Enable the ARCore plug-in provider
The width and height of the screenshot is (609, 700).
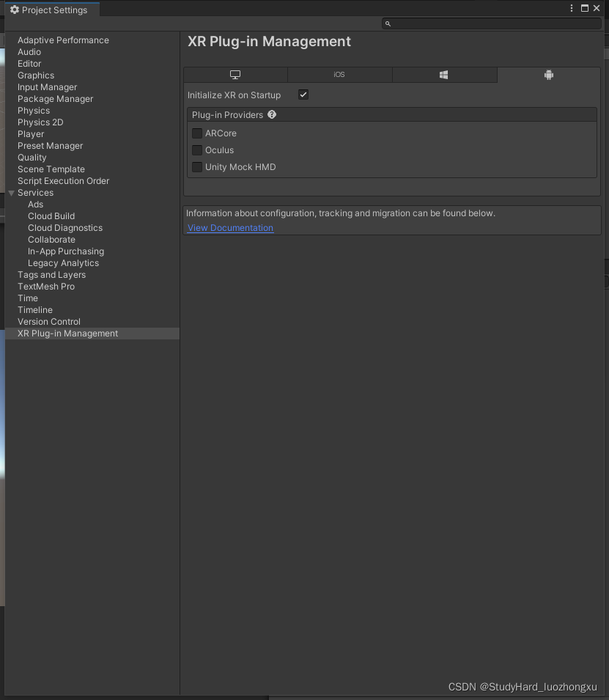pyautogui.click(x=197, y=133)
